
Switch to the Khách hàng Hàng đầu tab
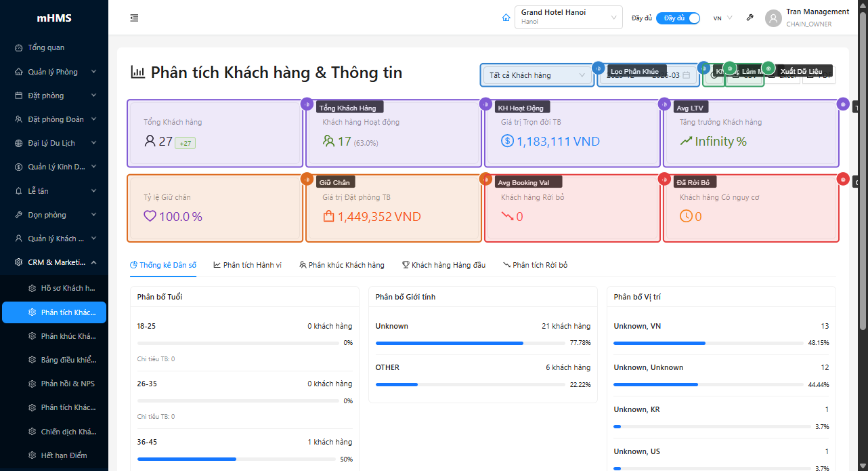[x=443, y=265]
